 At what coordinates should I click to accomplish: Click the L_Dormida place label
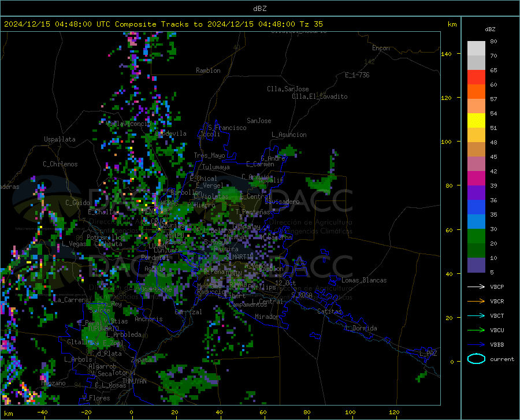[x=361, y=328]
